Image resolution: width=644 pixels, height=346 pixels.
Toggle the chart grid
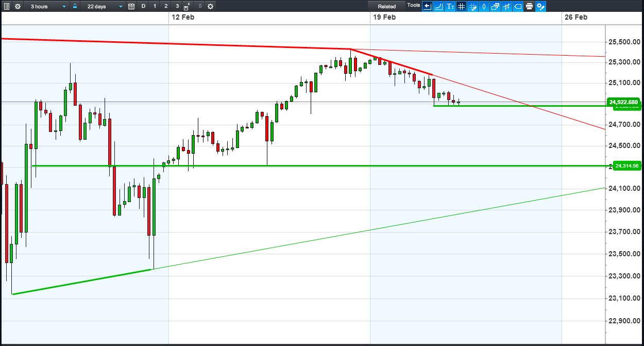461,6
